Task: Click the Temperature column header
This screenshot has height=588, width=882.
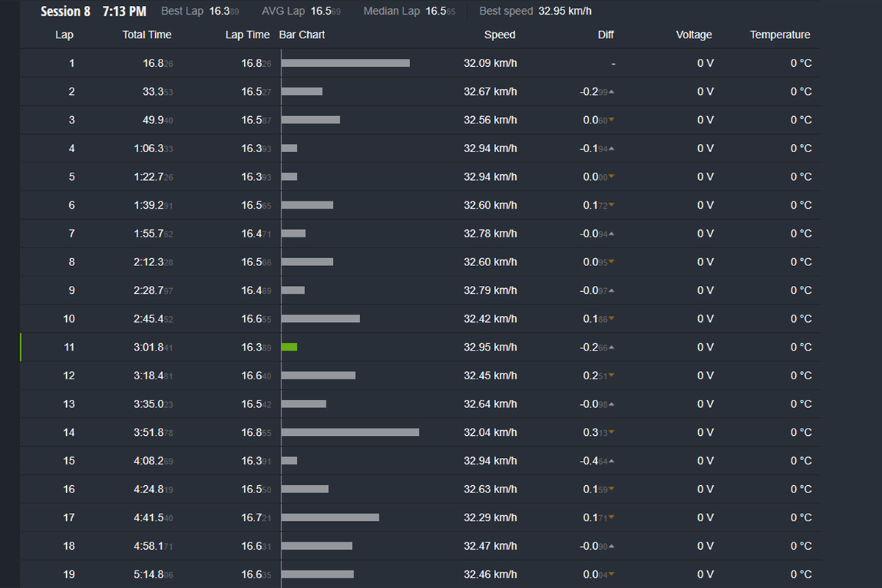Action: [x=780, y=35]
